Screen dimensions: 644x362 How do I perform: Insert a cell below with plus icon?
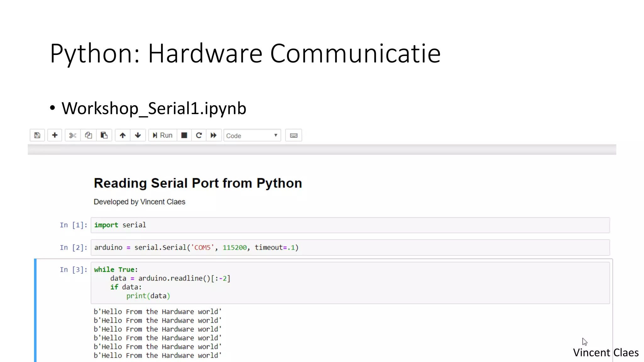tap(55, 135)
